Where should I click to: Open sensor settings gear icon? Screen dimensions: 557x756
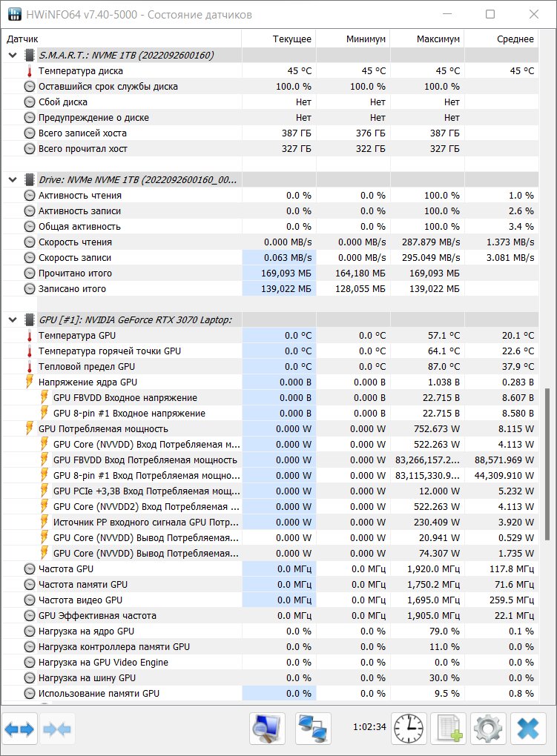point(488,729)
